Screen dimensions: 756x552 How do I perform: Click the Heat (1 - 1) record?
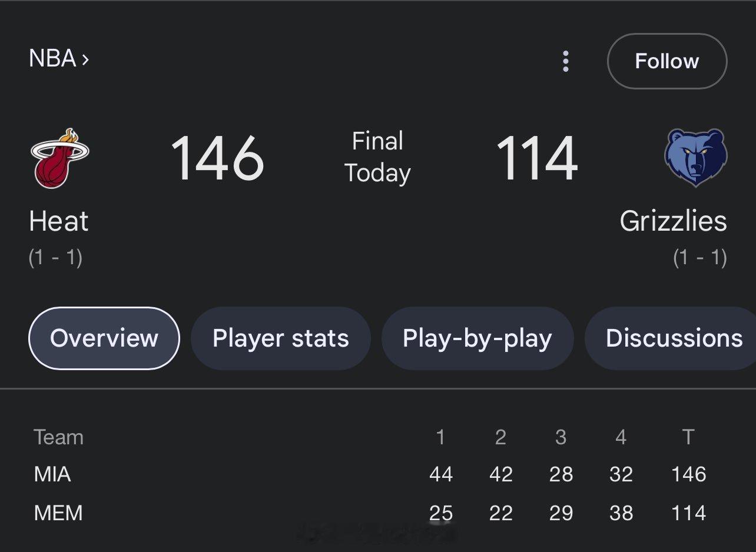pyautogui.click(x=55, y=258)
